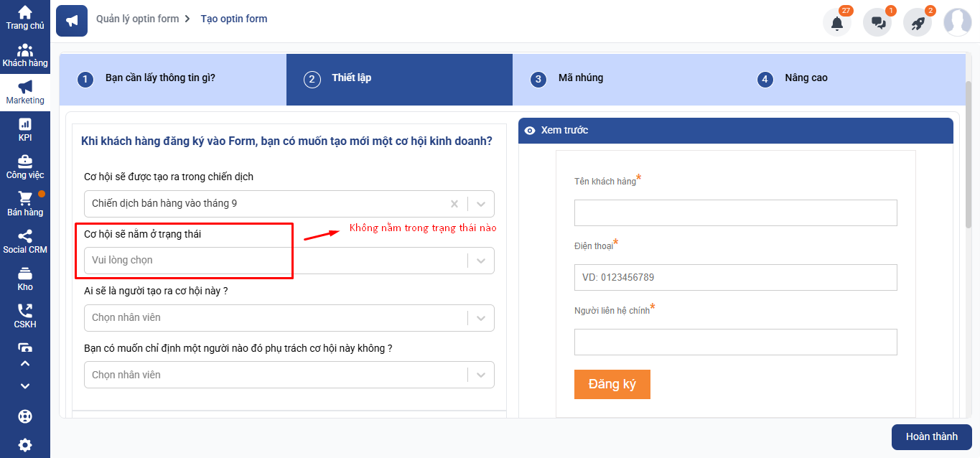Open chat messages icon in header

pyautogui.click(x=877, y=22)
